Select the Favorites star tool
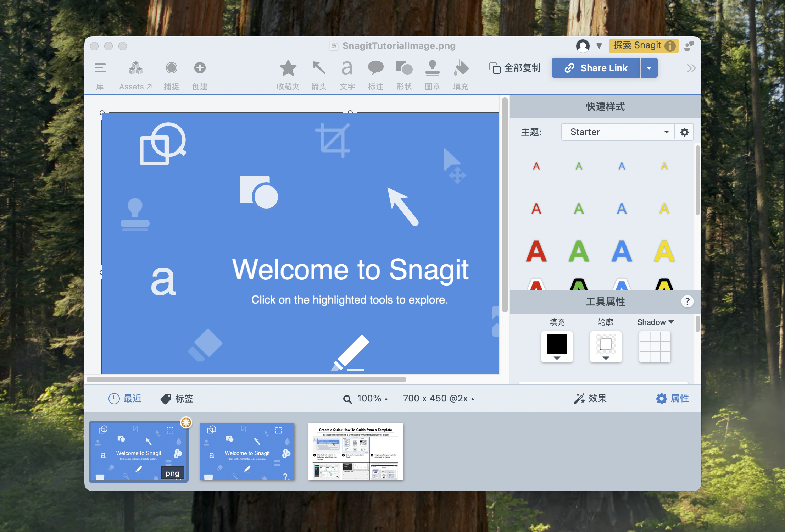Viewport: 785px width, 532px height. [288, 68]
